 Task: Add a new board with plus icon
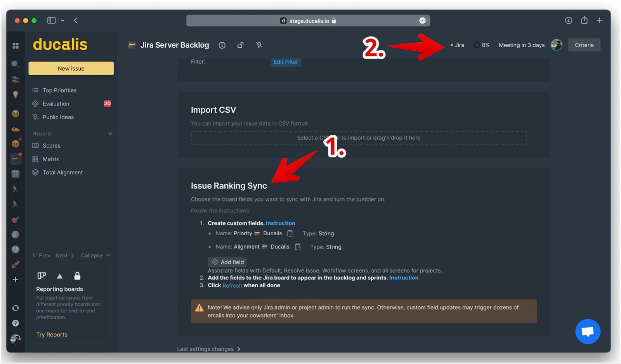[16, 279]
